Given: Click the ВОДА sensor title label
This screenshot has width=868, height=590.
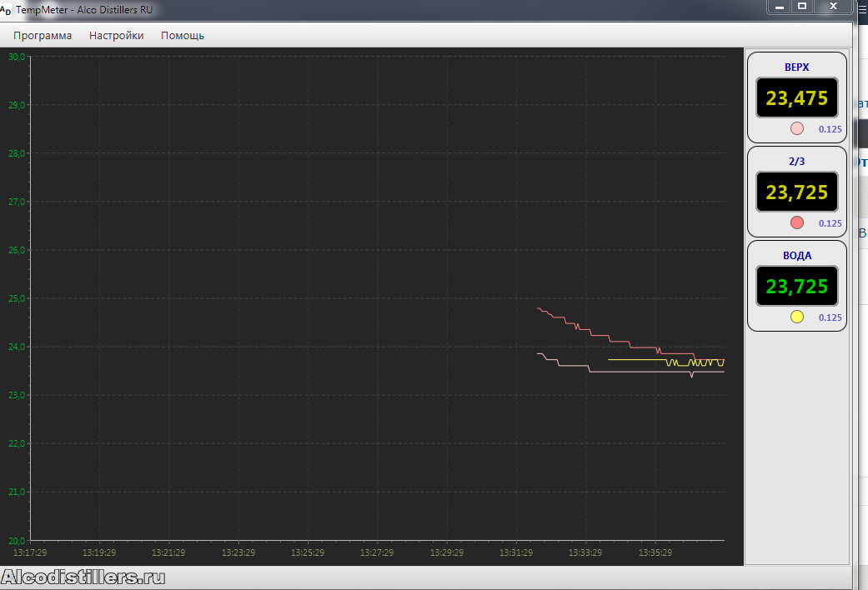Looking at the screenshot, I should (796, 255).
